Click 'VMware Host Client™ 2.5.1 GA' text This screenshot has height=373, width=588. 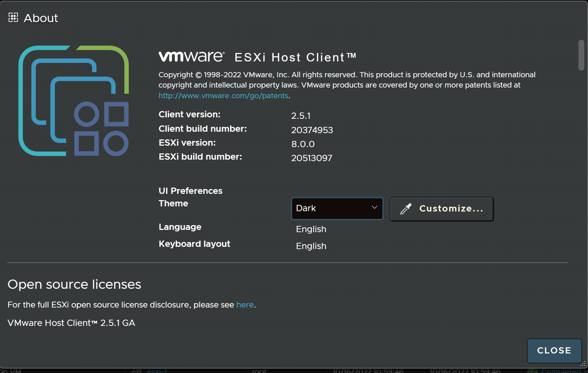[71, 323]
